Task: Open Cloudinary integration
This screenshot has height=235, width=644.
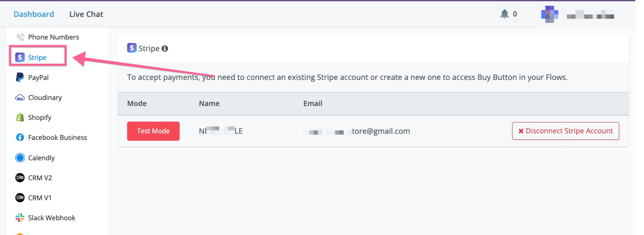Action: [45, 97]
